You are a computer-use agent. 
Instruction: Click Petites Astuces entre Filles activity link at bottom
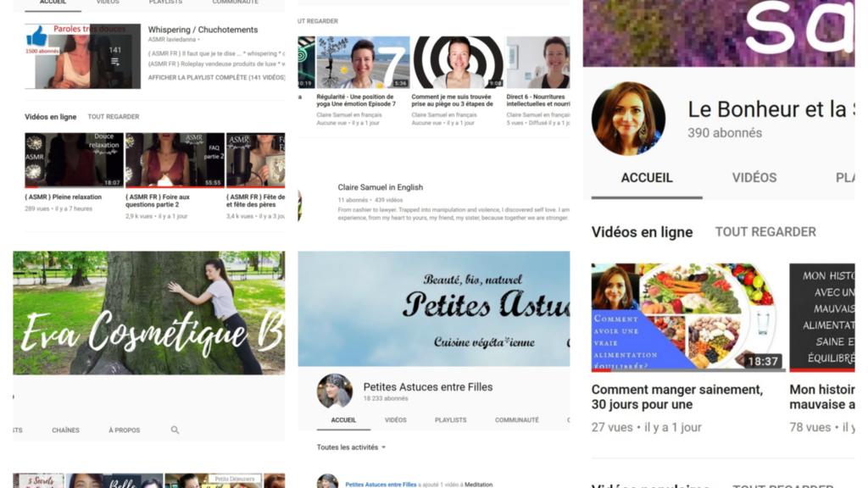click(381, 484)
